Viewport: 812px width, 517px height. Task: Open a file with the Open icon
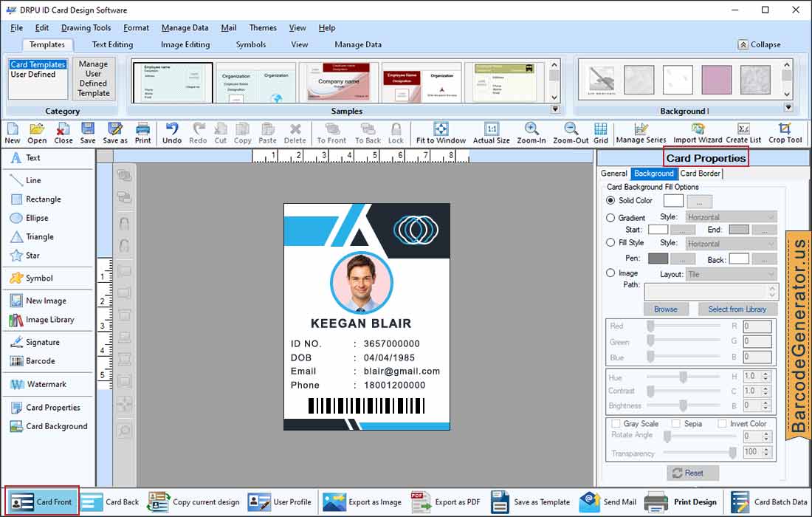click(x=37, y=133)
